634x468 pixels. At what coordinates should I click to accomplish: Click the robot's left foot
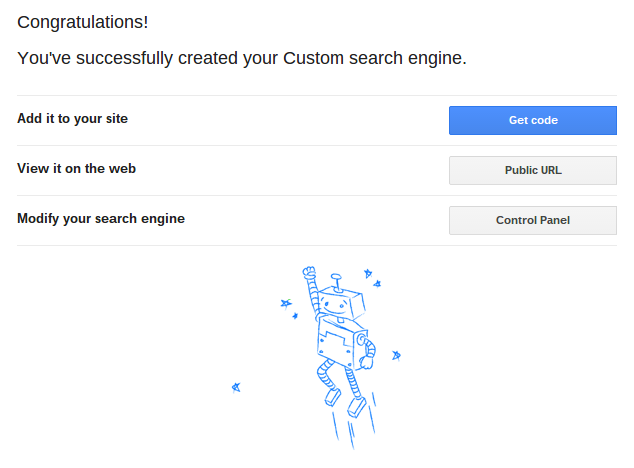(x=332, y=397)
